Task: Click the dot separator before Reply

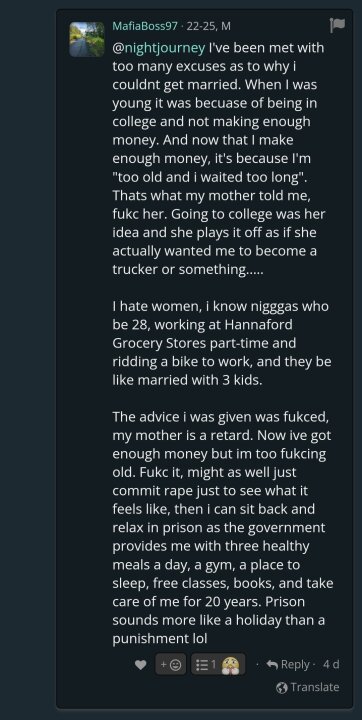Action: (x=258, y=664)
